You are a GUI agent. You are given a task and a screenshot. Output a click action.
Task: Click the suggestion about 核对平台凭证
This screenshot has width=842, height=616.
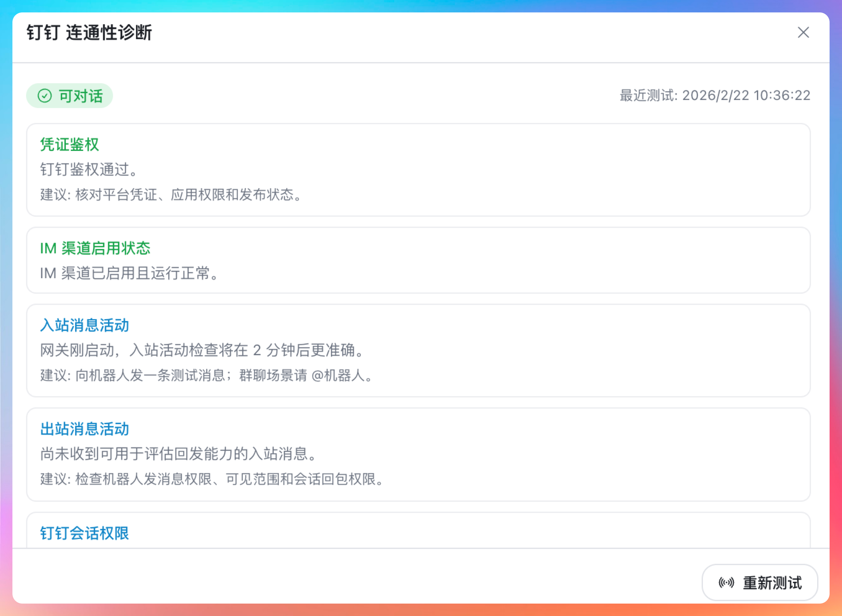tap(171, 195)
